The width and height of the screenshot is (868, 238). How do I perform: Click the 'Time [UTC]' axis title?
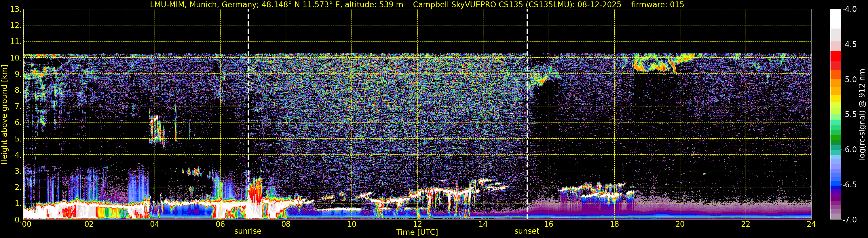(x=417, y=232)
